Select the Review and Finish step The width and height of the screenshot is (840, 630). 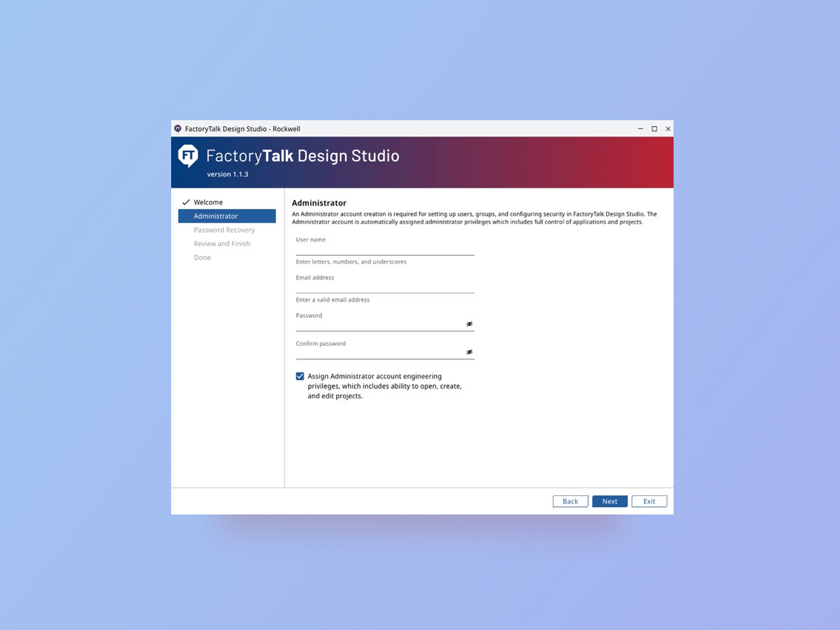222,243
